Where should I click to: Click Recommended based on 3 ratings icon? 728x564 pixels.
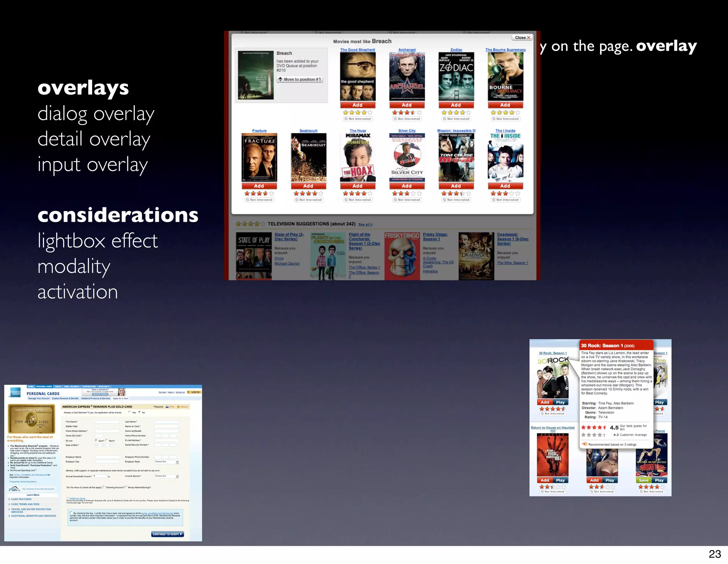pos(584,444)
